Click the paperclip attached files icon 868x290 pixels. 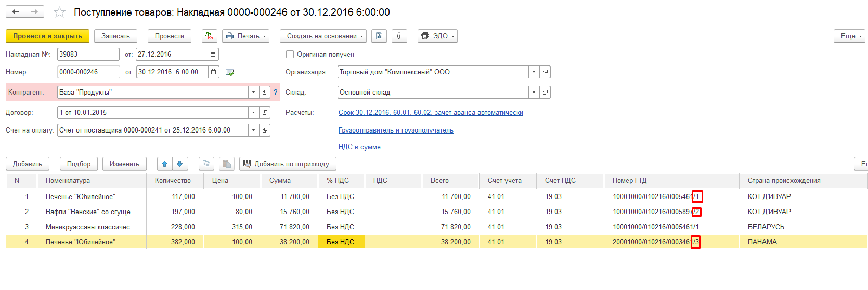click(x=399, y=36)
